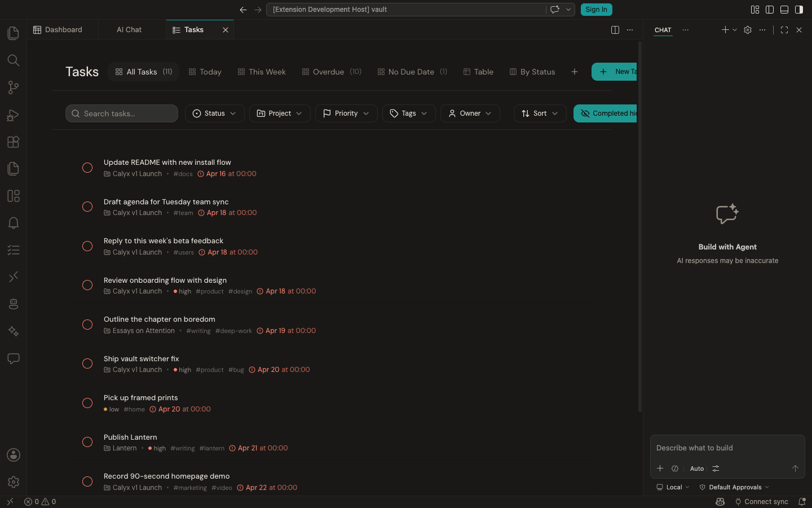Open the Owner filter dropdown
This screenshot has width=812, height=508.
[470, 113]
